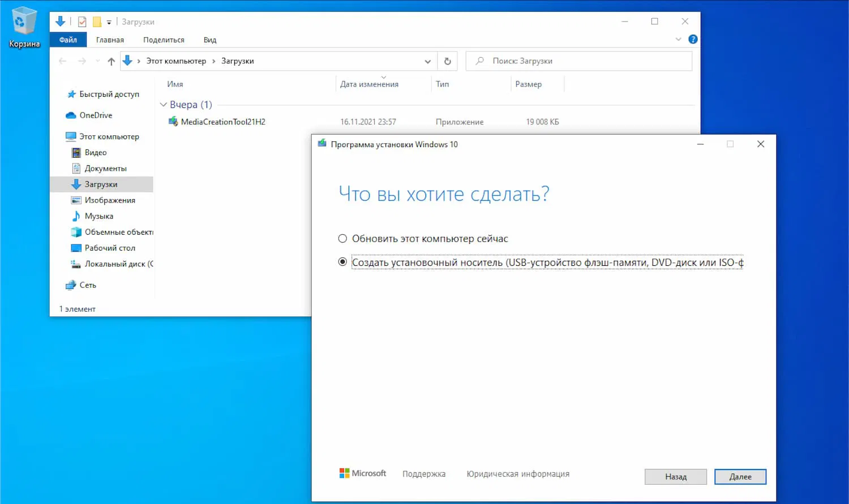Collapse the Вчера file group
The height and width of the screenshot is (504, 849).
tap(164, 104)
